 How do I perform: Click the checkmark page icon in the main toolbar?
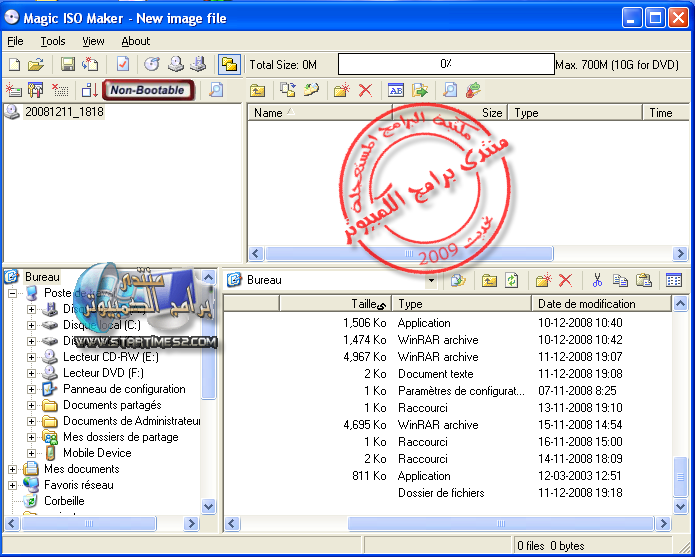point(123,65)
